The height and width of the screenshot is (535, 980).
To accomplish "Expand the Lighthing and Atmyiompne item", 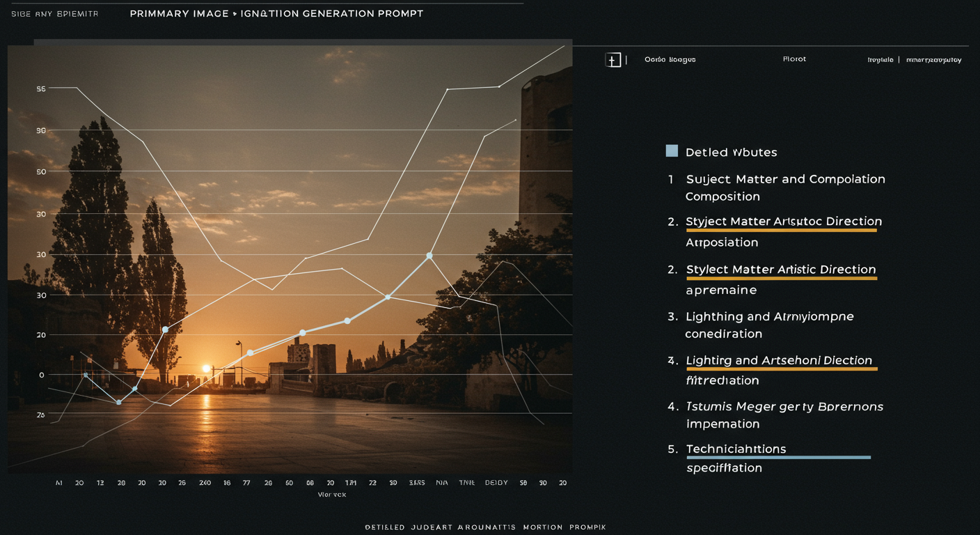I will coord(769,317).
